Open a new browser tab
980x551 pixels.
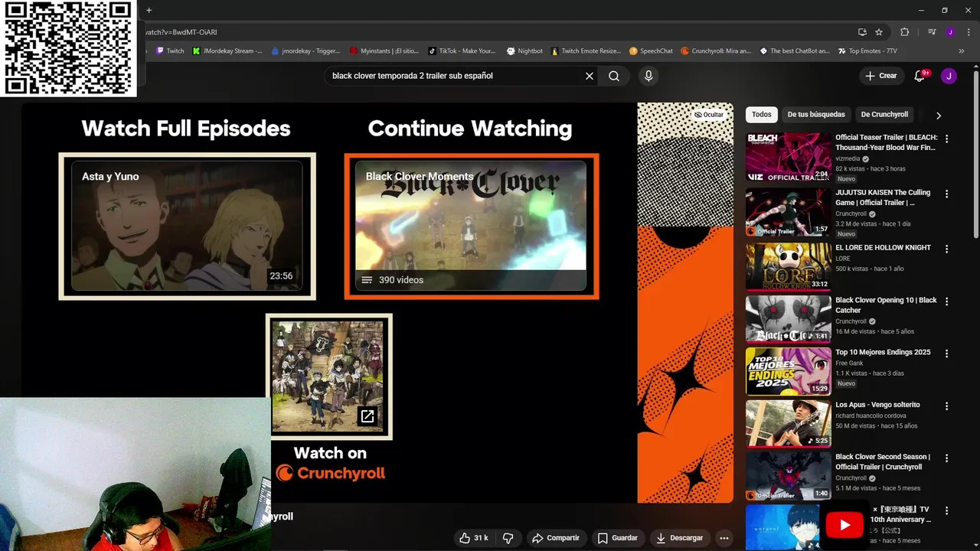tap(149, 10)
